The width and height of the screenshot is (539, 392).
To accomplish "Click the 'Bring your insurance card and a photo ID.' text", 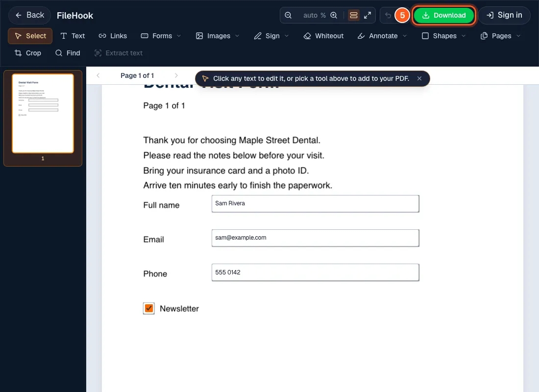I will 226,171.
